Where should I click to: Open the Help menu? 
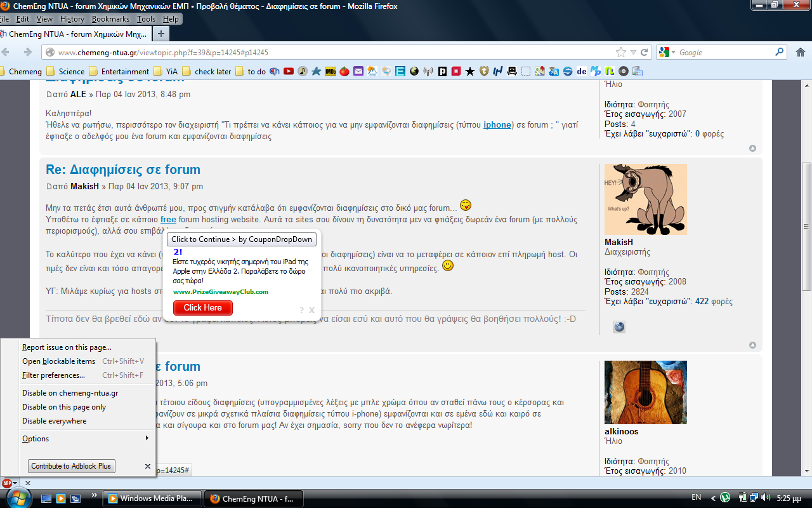pos(171,19)
